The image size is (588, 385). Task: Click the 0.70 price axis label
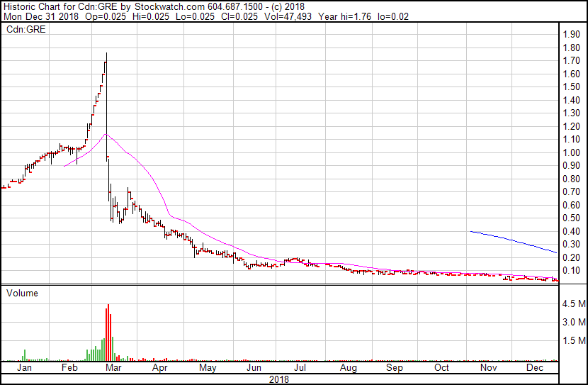coord(572,191)
